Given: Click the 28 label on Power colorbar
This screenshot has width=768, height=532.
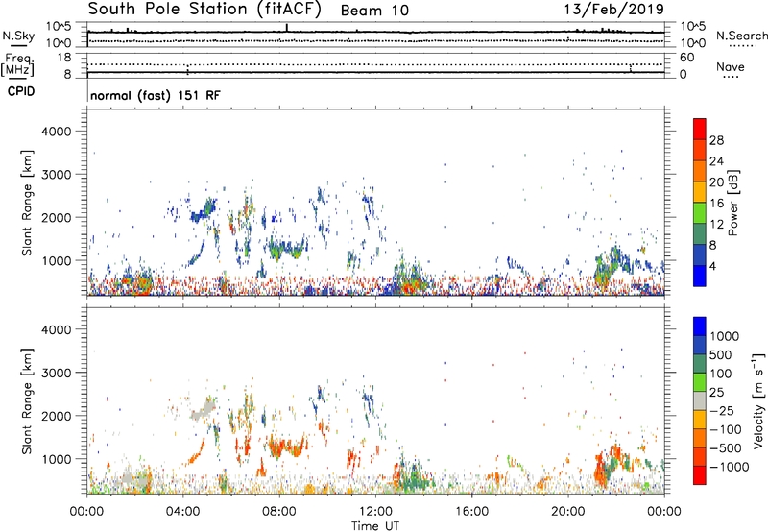Looking at the screenshot, I should coord(716,140).
